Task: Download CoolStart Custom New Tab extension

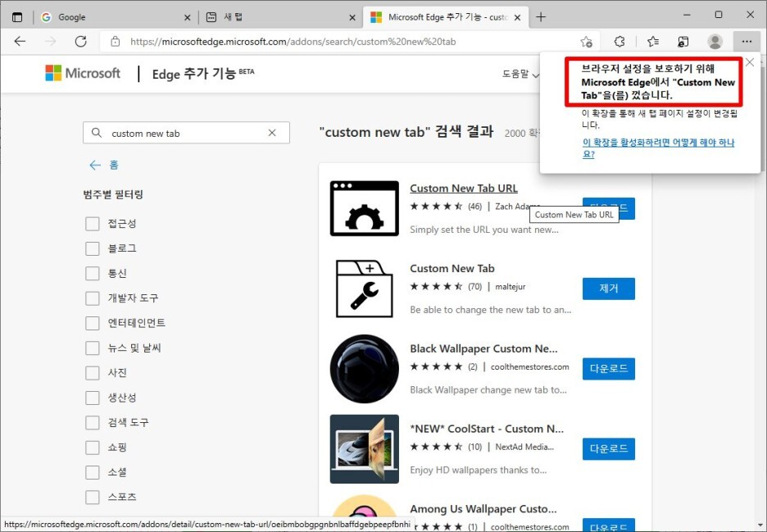Action: pos(609,449)
